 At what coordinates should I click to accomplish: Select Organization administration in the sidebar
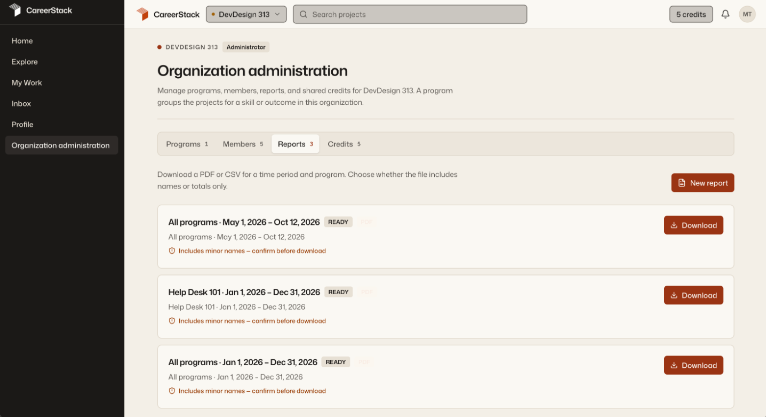click(62, 146)
